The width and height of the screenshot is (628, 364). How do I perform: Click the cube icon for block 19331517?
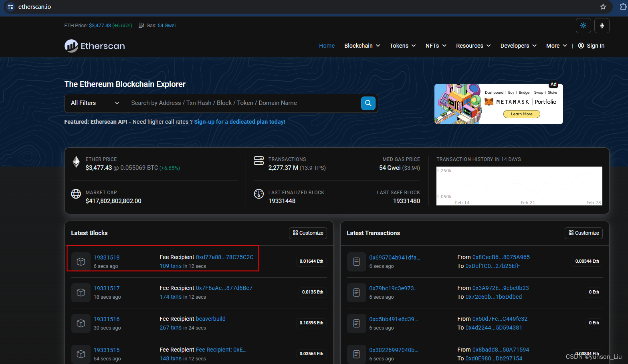tap(81, 292)
